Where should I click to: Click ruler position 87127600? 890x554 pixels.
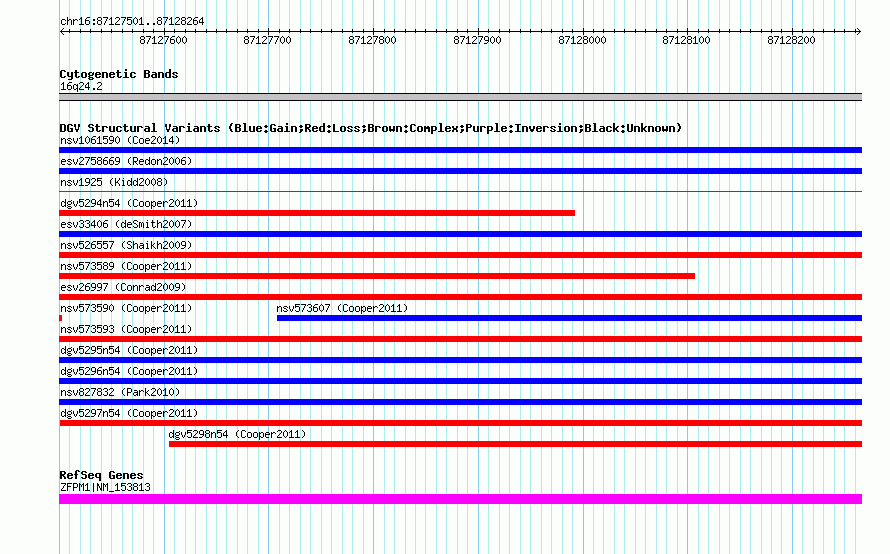(x=163, y=40)
